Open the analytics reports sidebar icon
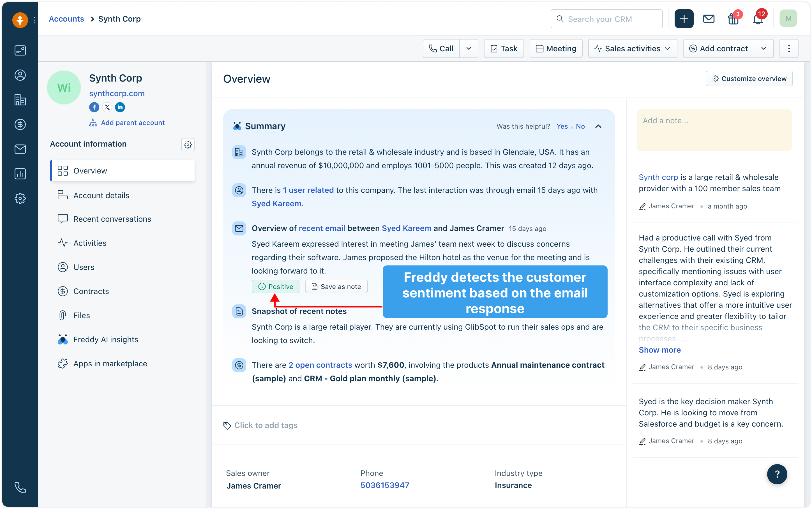 [20, 174]
